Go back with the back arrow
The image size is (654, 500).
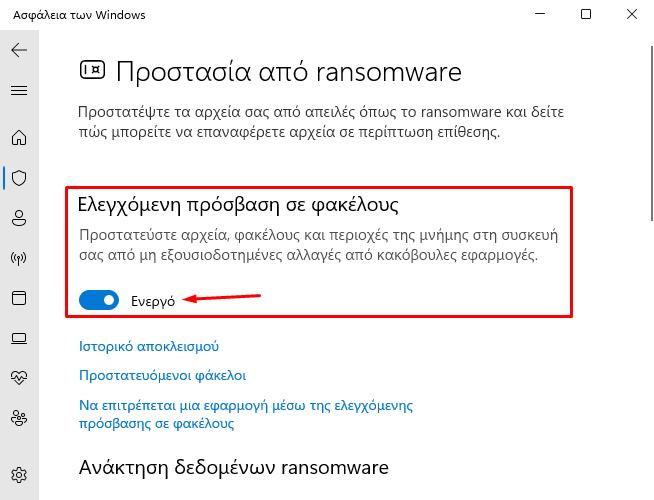point(19,50)
